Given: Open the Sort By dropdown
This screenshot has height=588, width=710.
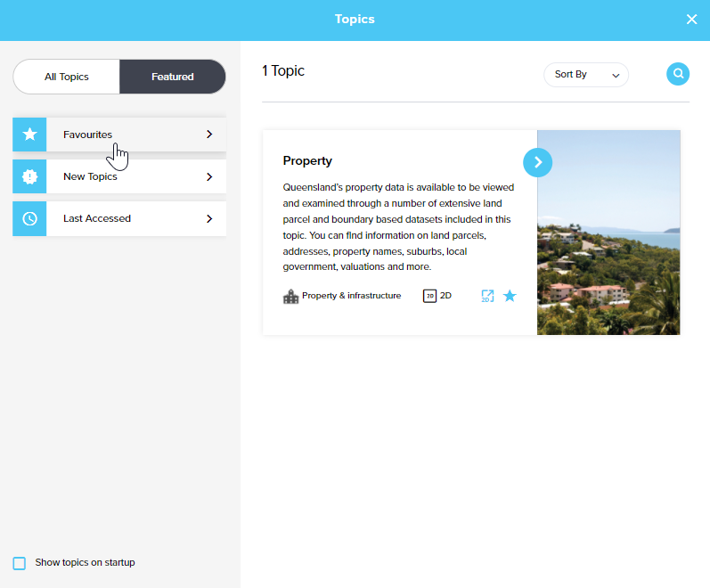Looking at the screenshot, I should tap(586, 75).
